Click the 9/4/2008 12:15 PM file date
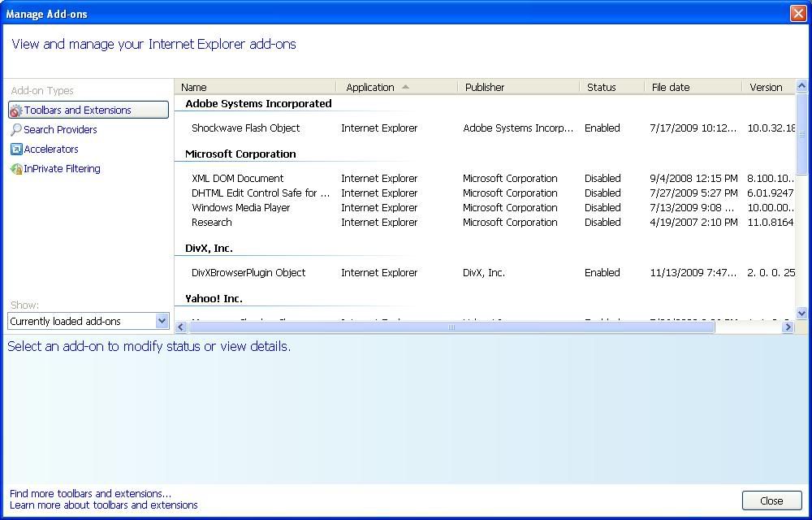Screen dimensions: 812x520 click(x=694, y=178)
